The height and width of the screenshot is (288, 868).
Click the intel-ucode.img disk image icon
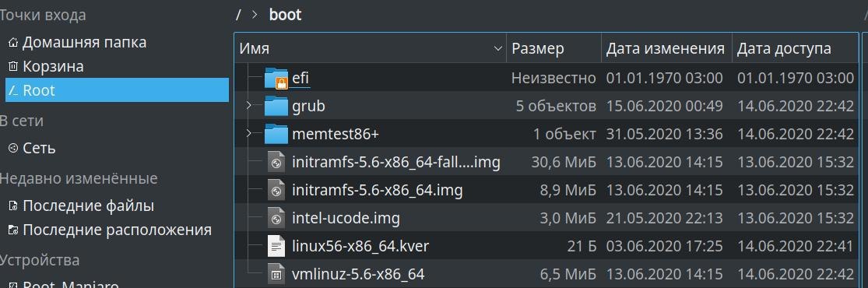tap(276, 218)
